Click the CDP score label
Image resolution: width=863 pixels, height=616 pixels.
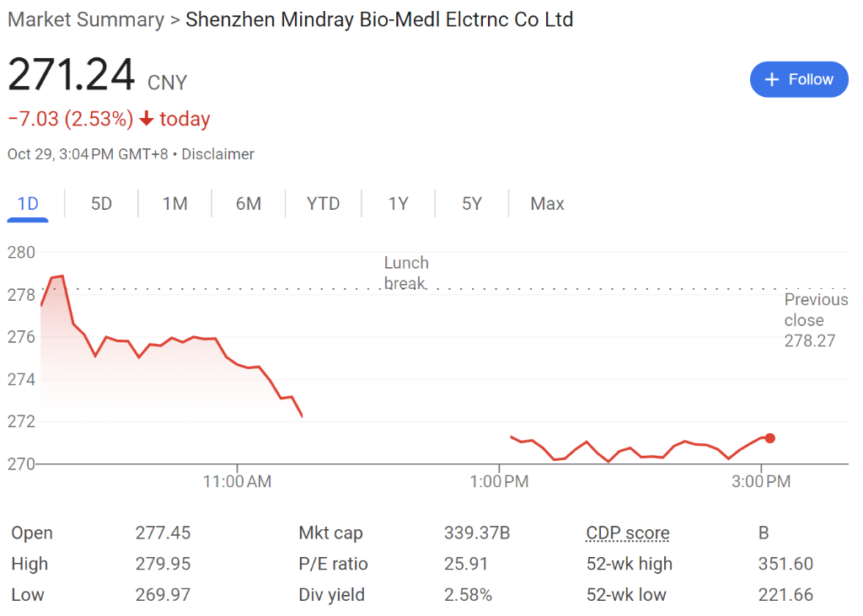pyautogui.click(x=628, y=533)
